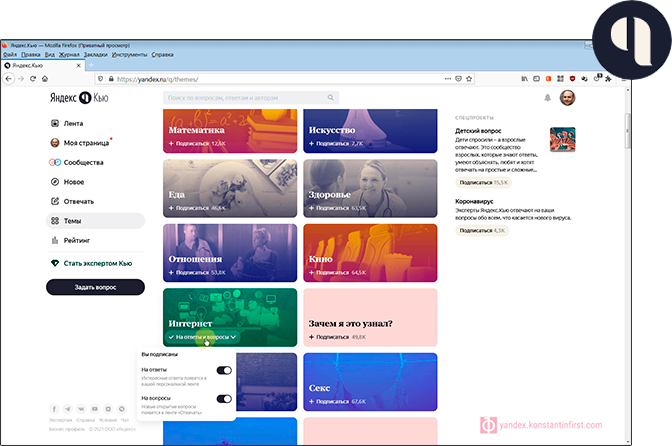Subscribe to the Искусство topic
Screen dimensions: 672x446
pos(336,144)
